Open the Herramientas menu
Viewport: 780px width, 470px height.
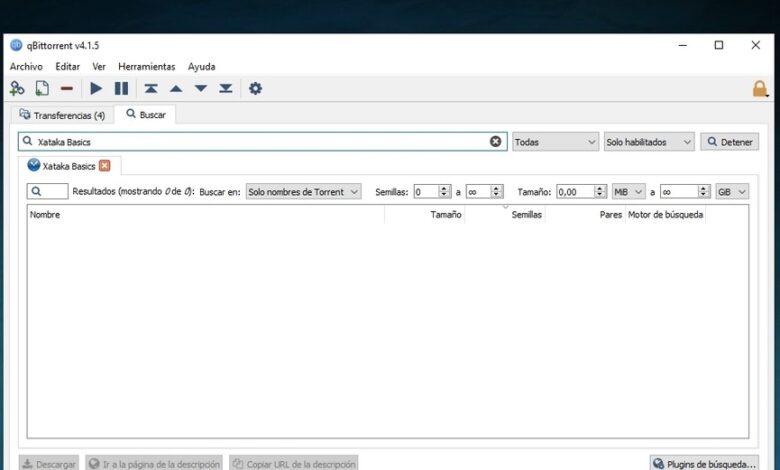(147, 67)
